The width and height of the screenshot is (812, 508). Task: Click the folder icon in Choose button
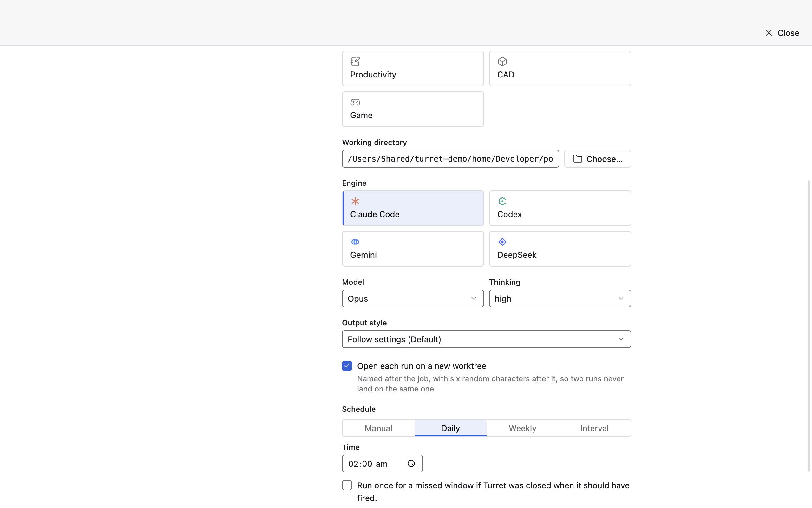point(577,158)
